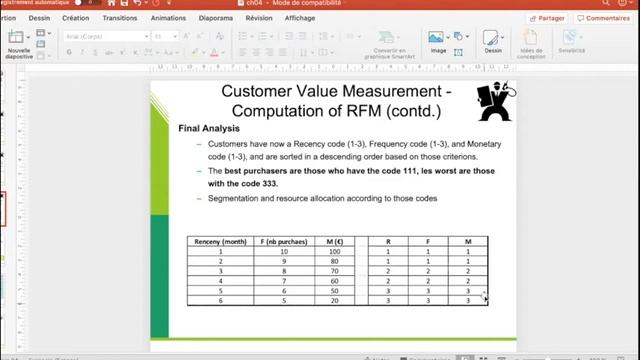Reset the slide layout icon
Image resolution: width=640 pixels, height=360 pixels.
[x=40, y=44]
